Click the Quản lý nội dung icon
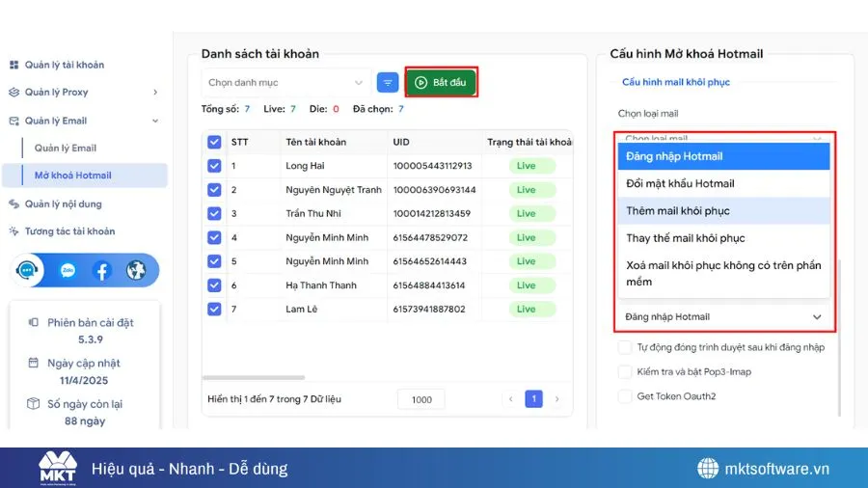This screenshot has width=868, height=488. 14,204
